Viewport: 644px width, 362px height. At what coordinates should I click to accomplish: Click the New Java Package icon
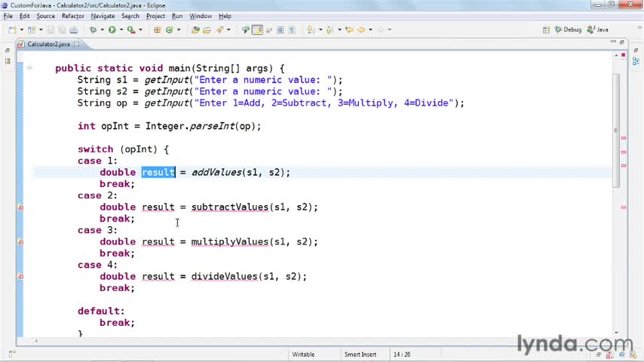(x=158, y=30)
